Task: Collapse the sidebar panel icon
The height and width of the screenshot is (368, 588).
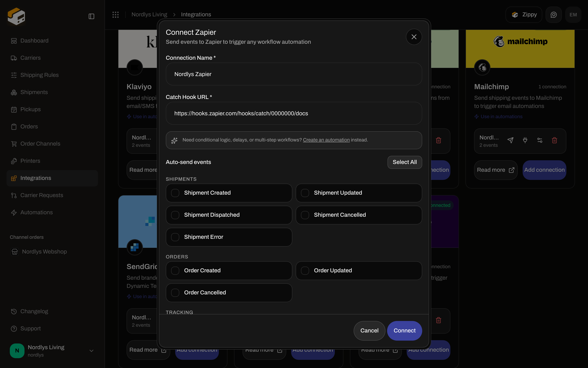Action: (x=91, y=16)
